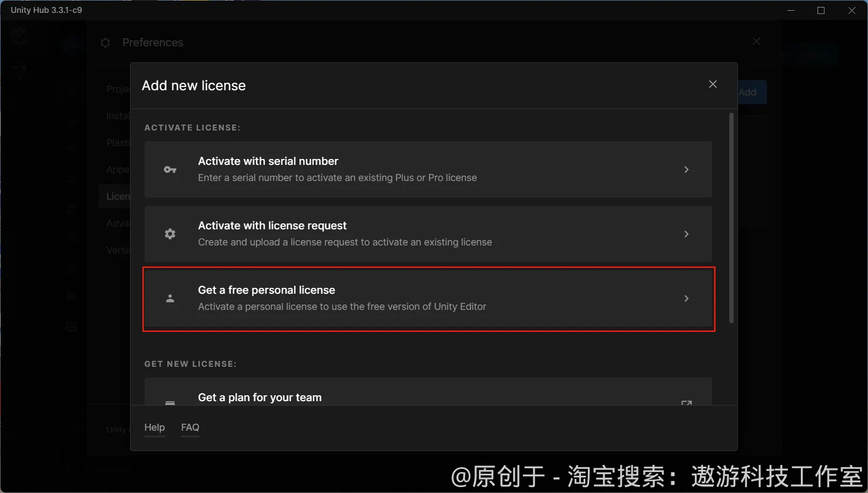Viewport: 868px width, 493px height.
Task: Select Get a free personal license option
Action: 428,299
